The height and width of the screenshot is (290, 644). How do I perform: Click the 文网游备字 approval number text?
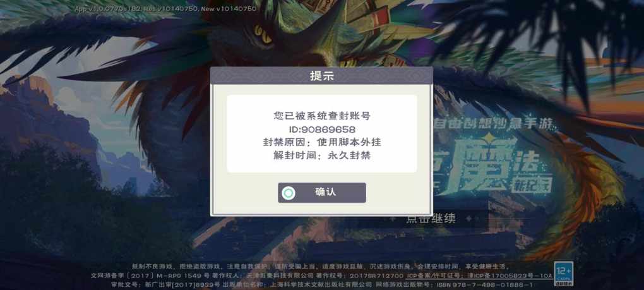150,276
